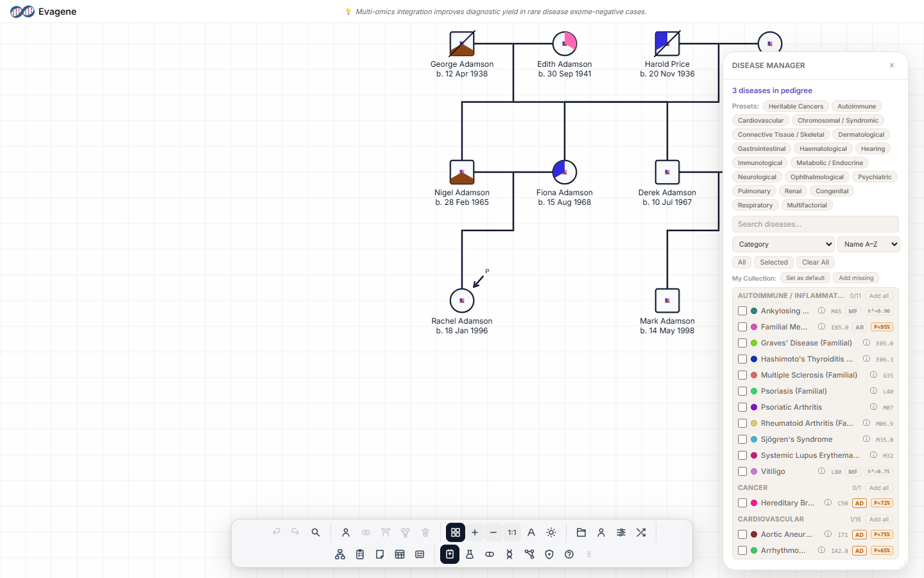
Task: Select the Hashimoto's Thyroiditis checkbox
Action: (x=742, y=359)
